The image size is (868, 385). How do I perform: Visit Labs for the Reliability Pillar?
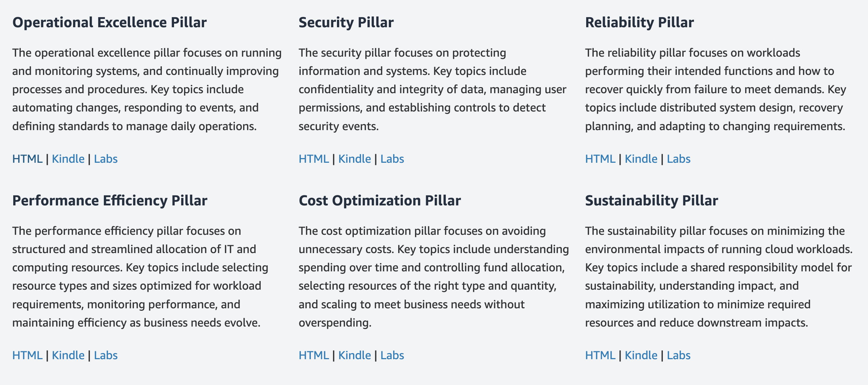point(679,159)
